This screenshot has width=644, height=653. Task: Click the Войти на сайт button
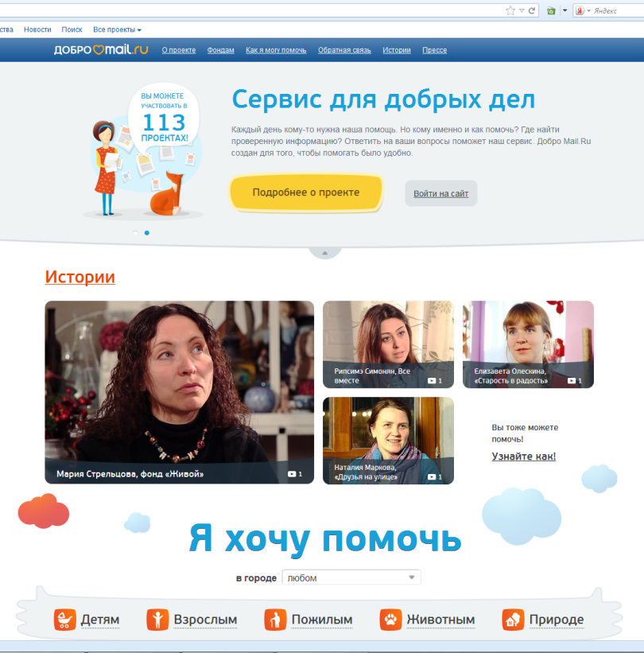click(440, 192)
